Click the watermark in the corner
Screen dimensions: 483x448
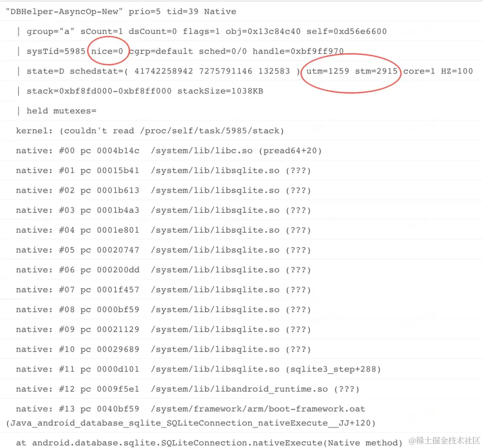tap(444, 440)
